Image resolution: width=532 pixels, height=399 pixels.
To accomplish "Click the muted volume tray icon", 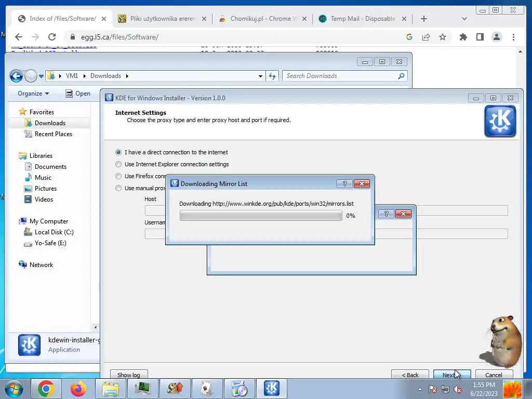I will pos(458,389).
